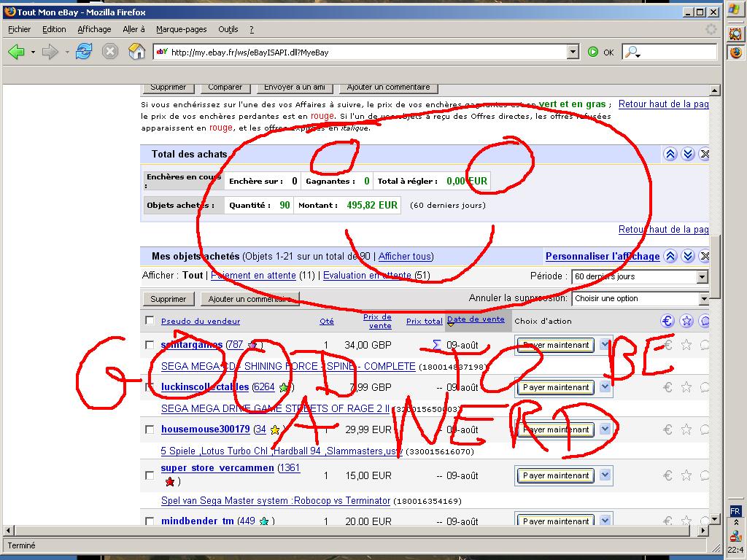Click Payer maintenant for luckinscollectables

coord(556,388)
